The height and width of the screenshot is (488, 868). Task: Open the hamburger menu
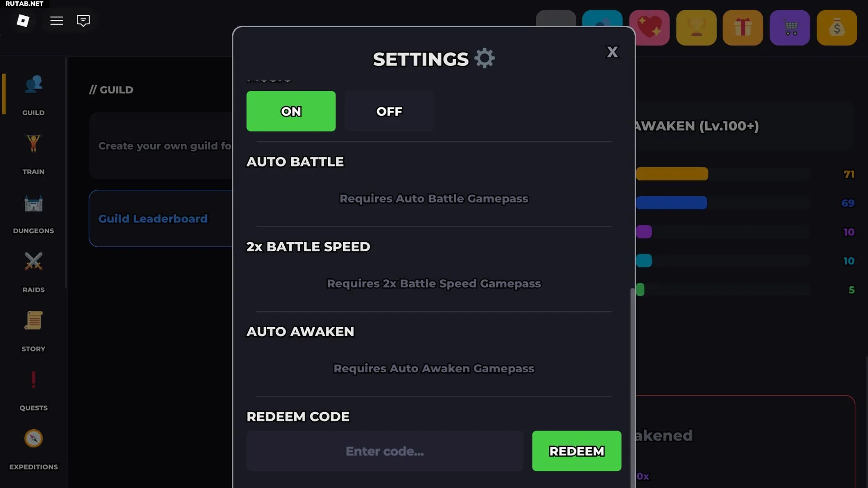pyautogui.click(x=57, y=21)
